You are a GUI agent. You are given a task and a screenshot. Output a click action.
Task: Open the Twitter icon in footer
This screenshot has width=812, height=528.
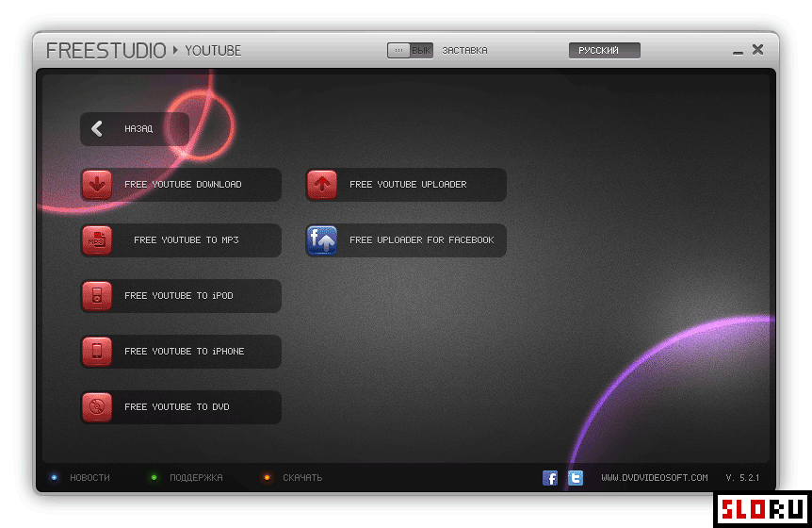(576, 478)
